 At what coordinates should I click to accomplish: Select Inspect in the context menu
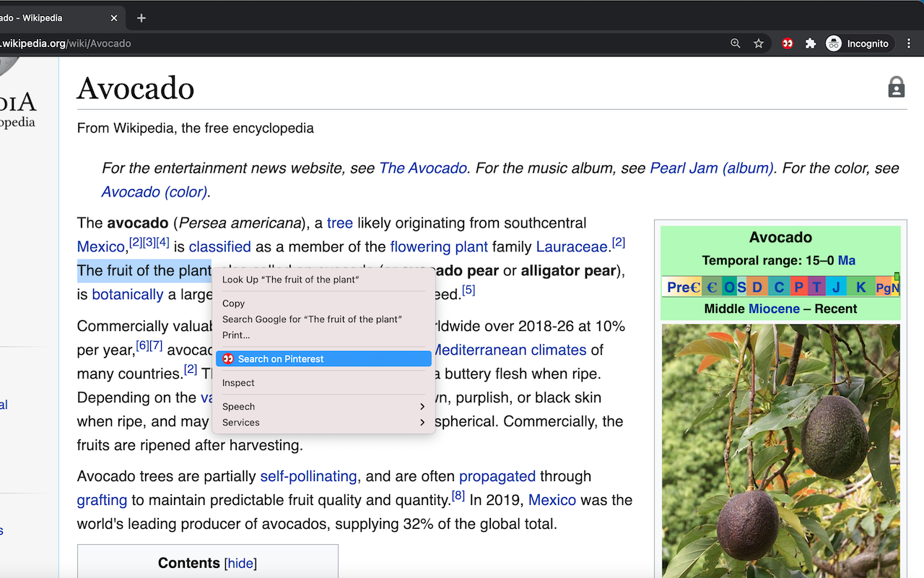pyautogui.click(x=238, y=383)
